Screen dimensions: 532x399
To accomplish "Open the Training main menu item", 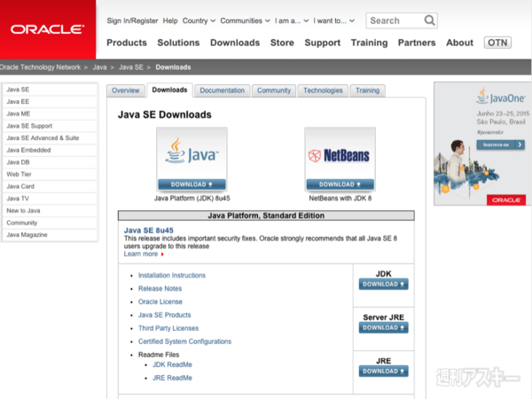I will 369,43.
